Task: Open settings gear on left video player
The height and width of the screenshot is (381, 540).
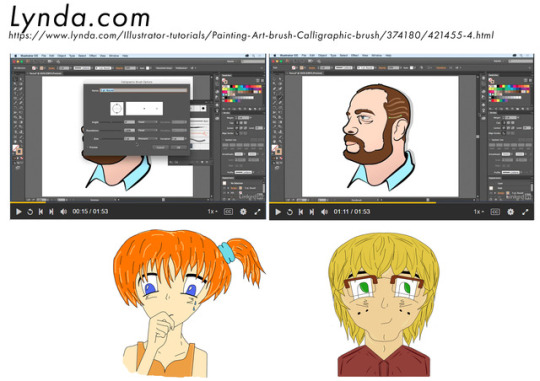Action: (x=243, y=212)
